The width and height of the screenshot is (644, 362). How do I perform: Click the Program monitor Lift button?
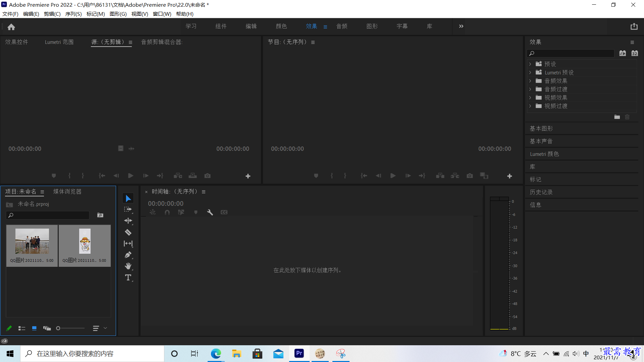pyautogui.click(x=440, y=176)
